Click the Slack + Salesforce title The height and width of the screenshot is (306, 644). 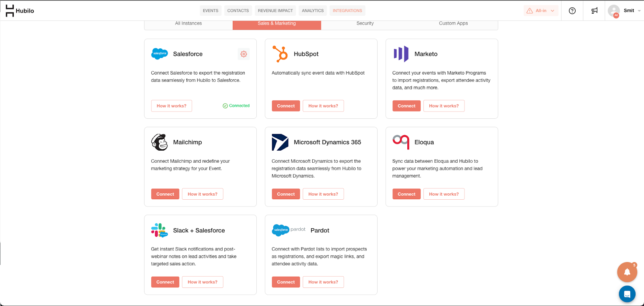[x=199, y=230]
